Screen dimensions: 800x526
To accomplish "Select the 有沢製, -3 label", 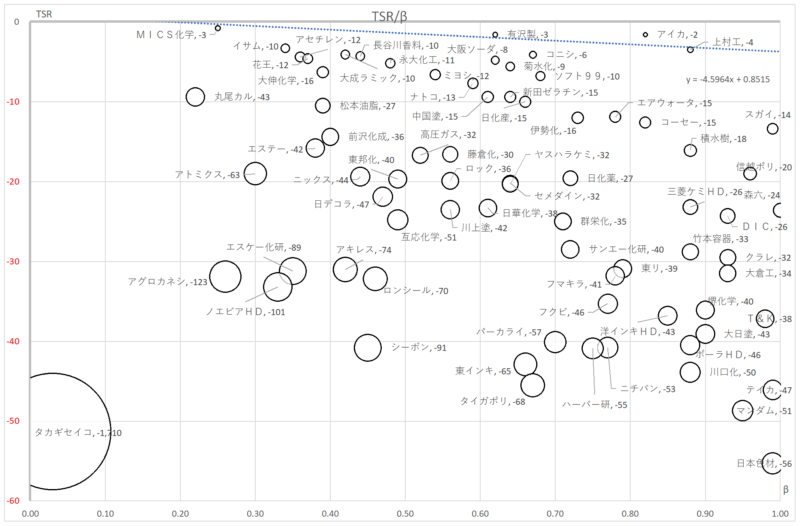I will (528, 35).
